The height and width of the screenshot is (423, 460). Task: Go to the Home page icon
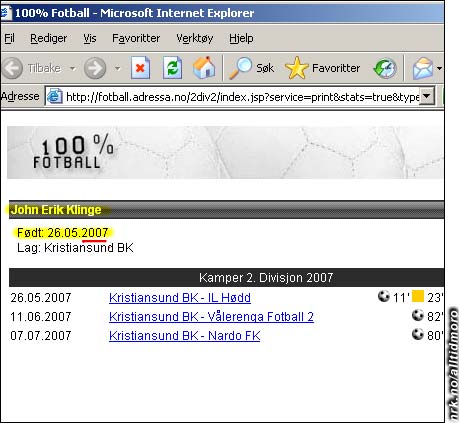(204, 68)
